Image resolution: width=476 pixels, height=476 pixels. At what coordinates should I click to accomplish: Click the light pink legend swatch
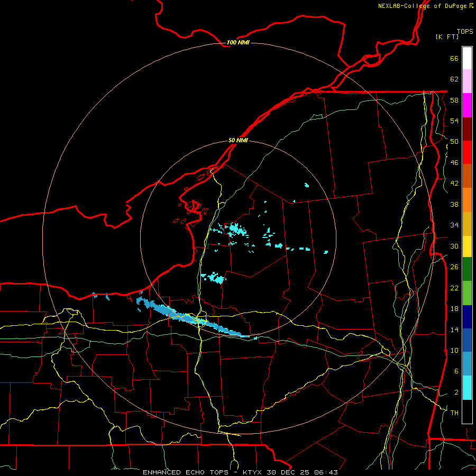(467, 81)
